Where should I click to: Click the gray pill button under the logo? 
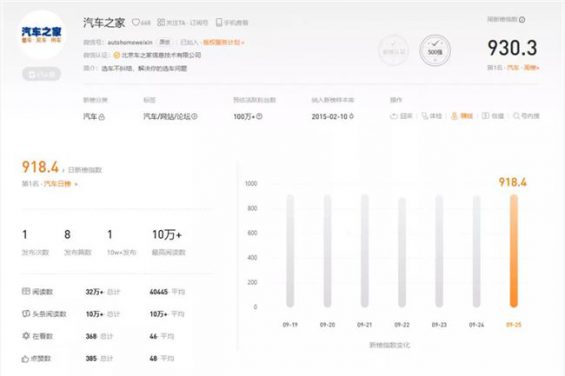41,74
